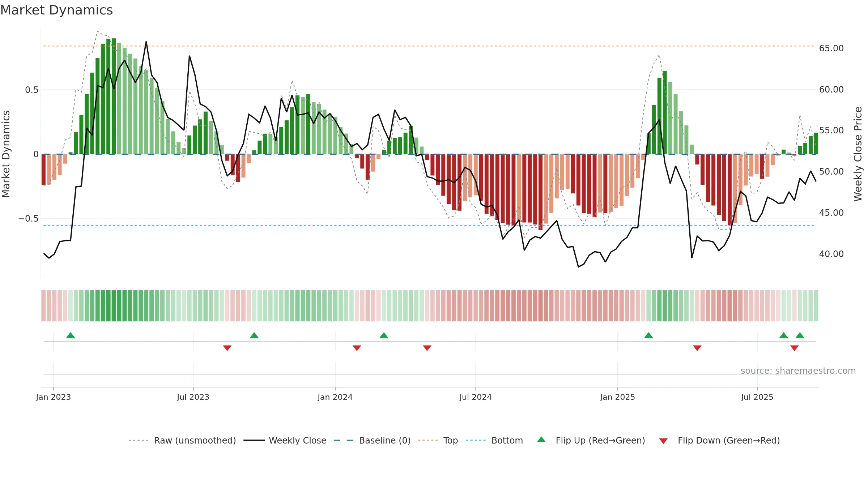Click the tallest green bar in Feb 2025 spike
868x488 pixels.
click(665, 112)
